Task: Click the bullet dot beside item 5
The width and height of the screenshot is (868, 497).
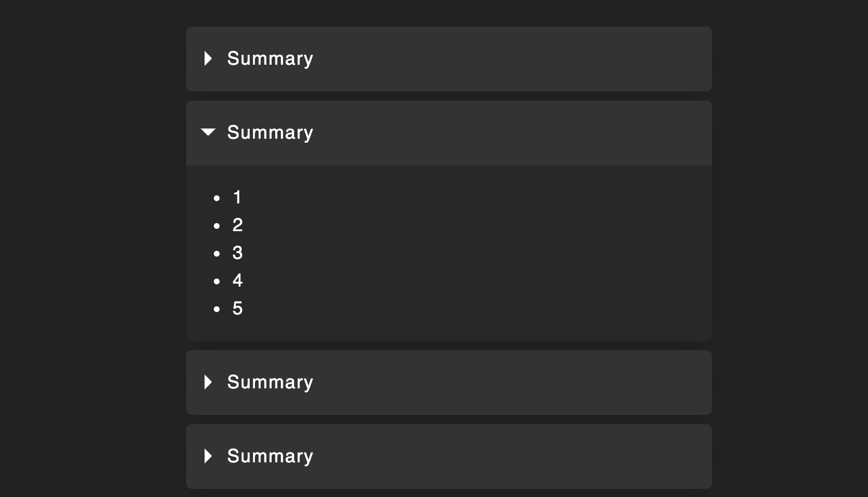Action: (x=217, y=309)
